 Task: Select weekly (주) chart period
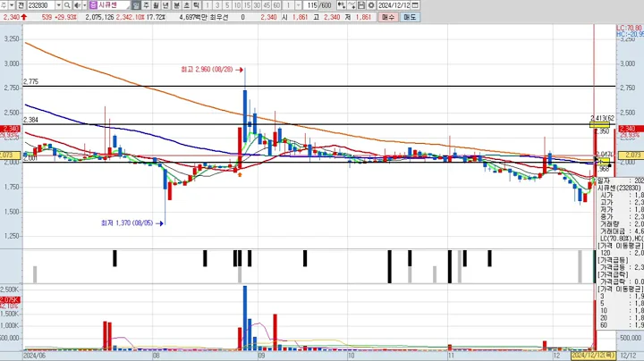click(x=146, y=5)
